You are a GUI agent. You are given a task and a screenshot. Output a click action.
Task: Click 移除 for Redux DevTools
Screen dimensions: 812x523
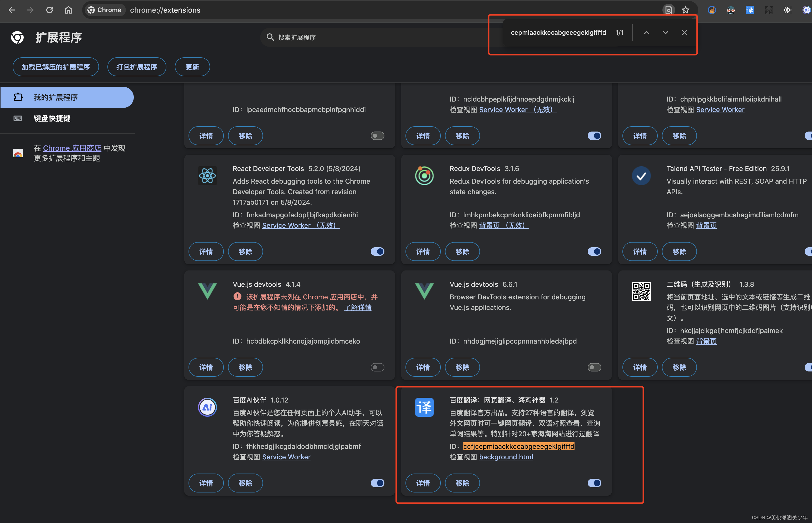462,252
